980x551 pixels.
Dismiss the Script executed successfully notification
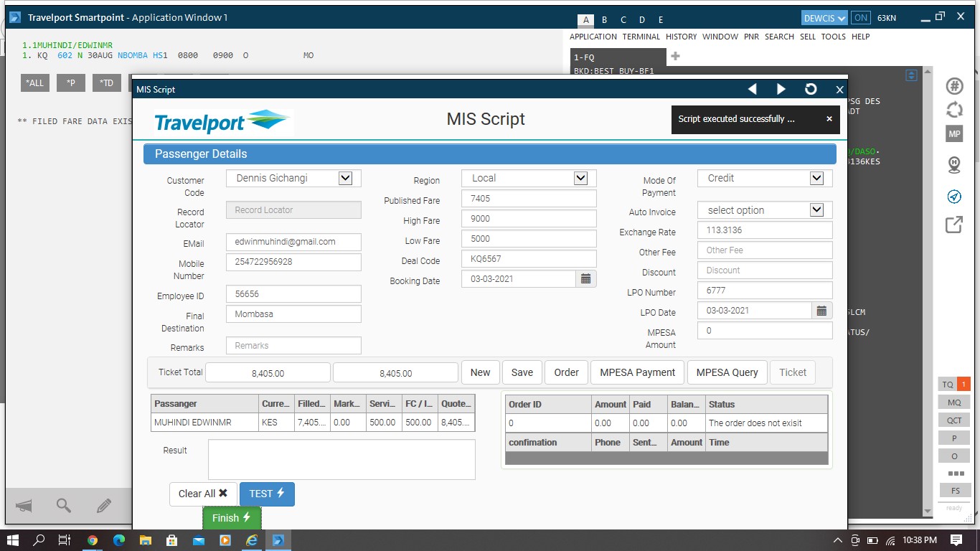(x=829, y=119)
